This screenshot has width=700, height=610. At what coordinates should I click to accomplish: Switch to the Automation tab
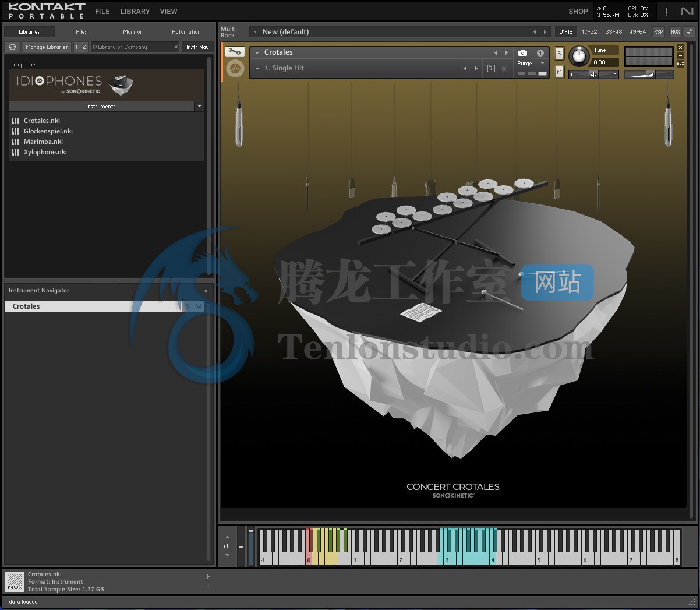point(186,32)
